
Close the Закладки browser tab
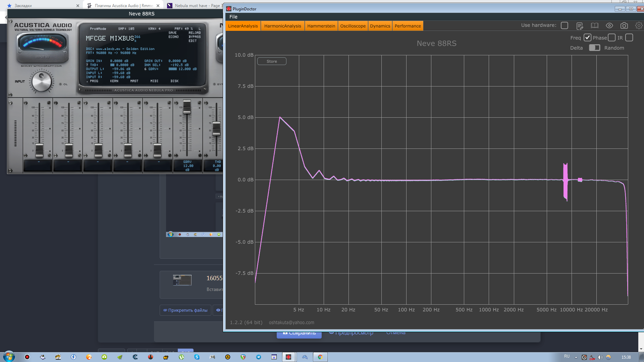[78, 6]
